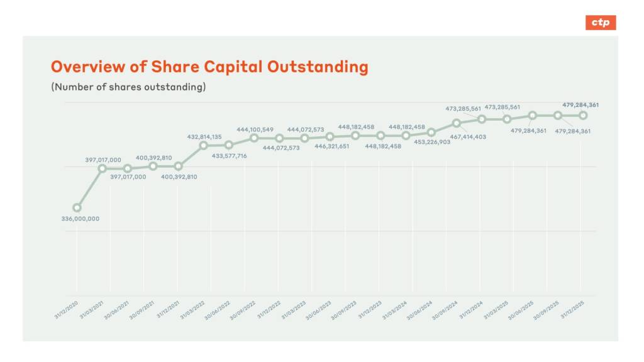Select the Number of shares outstanding subtitle
The image size is (644, 362).
pyautogui.click(x=128, y=87)
